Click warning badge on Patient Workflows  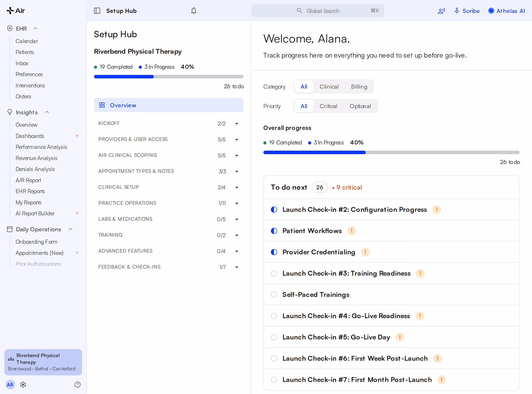(x=351, y=231)
